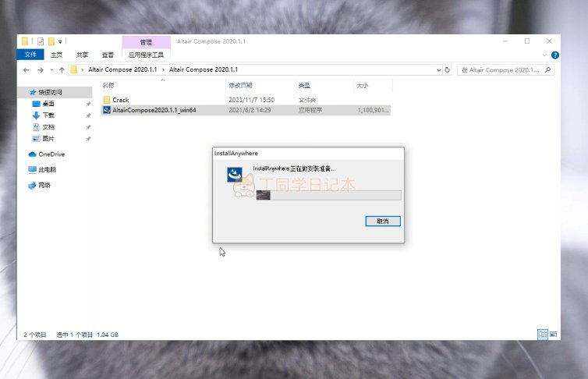Expand the address bar history dropdown
Screen dimensions: 588x379
439,69
